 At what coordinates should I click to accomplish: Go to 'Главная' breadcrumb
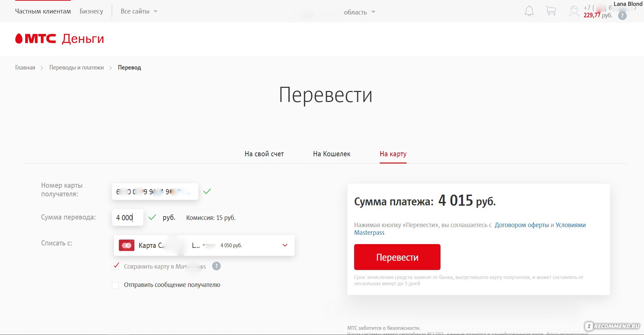coord(25,67)
